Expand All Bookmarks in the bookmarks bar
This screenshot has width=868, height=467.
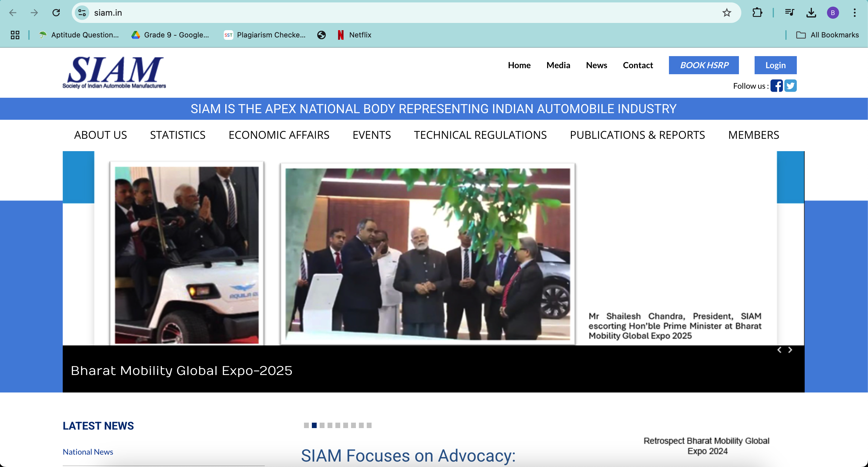click(828, 35)
